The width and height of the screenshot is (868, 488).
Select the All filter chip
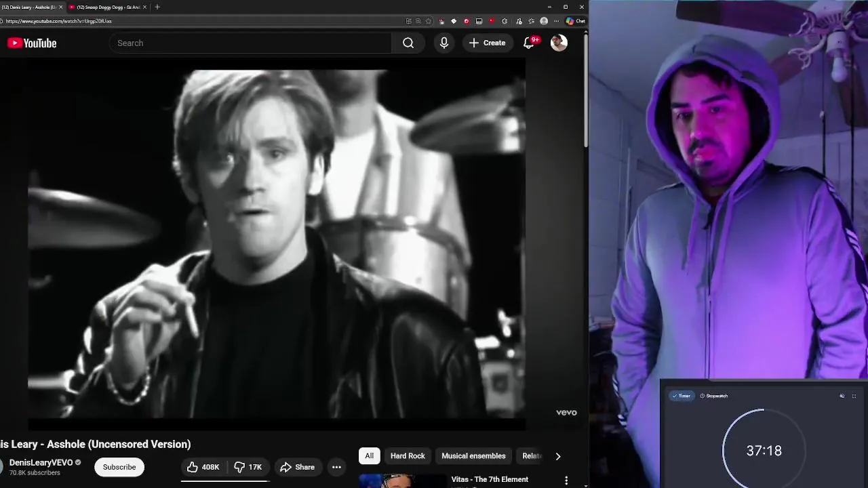(x=370, y=456)
